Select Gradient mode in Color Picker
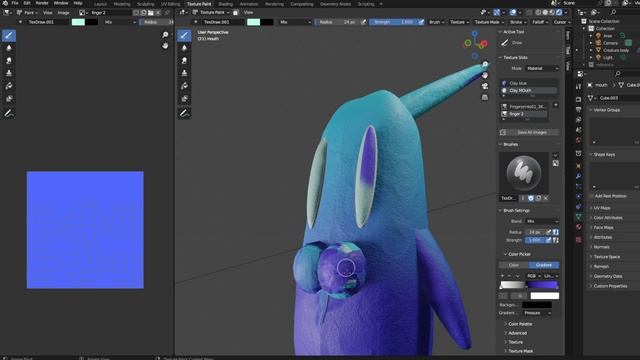This screenshot has width=640, height=360. coord(544,265)
